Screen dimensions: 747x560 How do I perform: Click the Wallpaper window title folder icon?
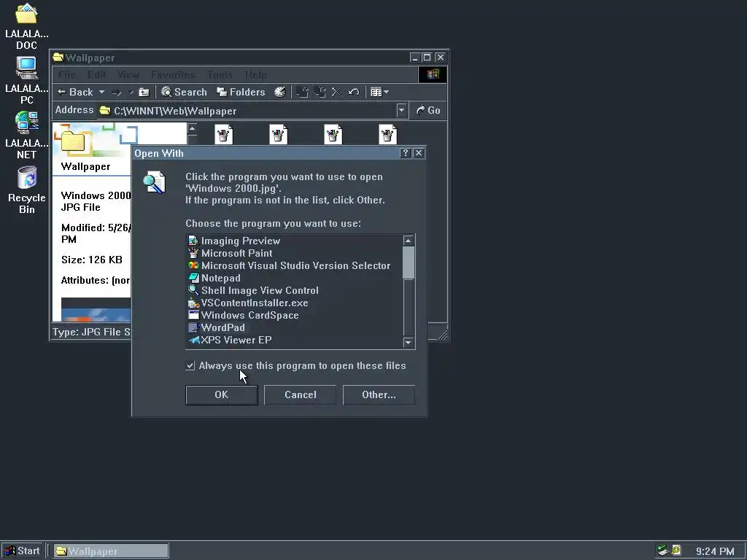[58, 58]
